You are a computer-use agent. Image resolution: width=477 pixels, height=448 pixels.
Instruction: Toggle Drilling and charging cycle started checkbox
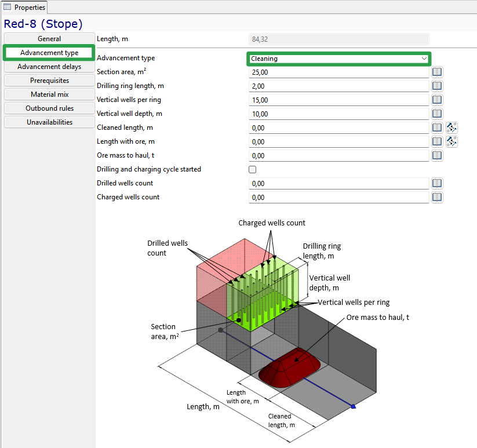coord(253,169)
